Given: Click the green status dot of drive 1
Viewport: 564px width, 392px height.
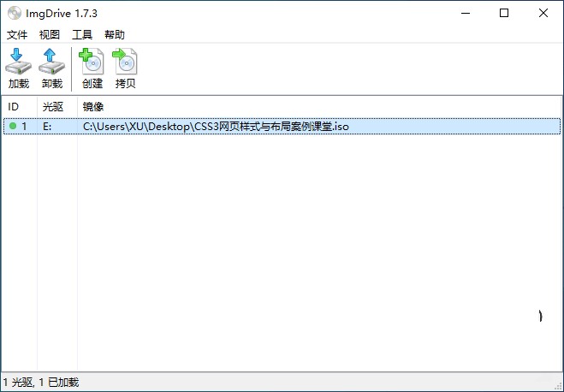Looking at the screenshot, I should (13, 126).
